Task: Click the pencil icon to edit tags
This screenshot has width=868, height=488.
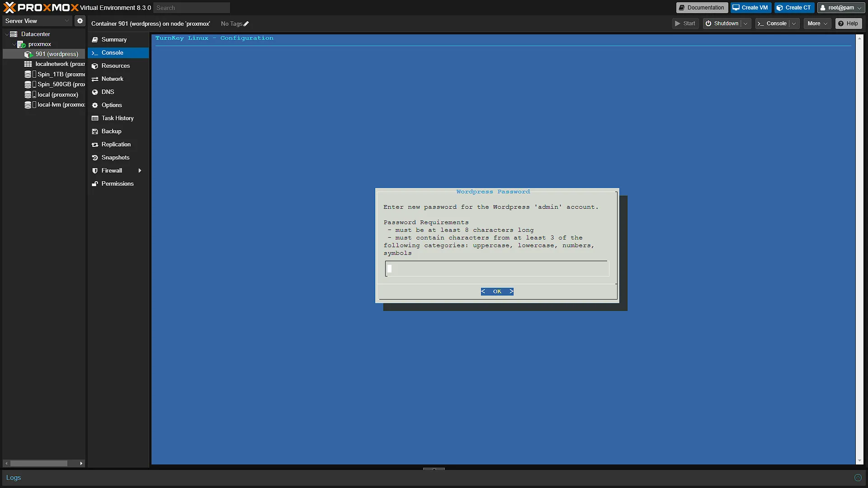Action: 246,24
